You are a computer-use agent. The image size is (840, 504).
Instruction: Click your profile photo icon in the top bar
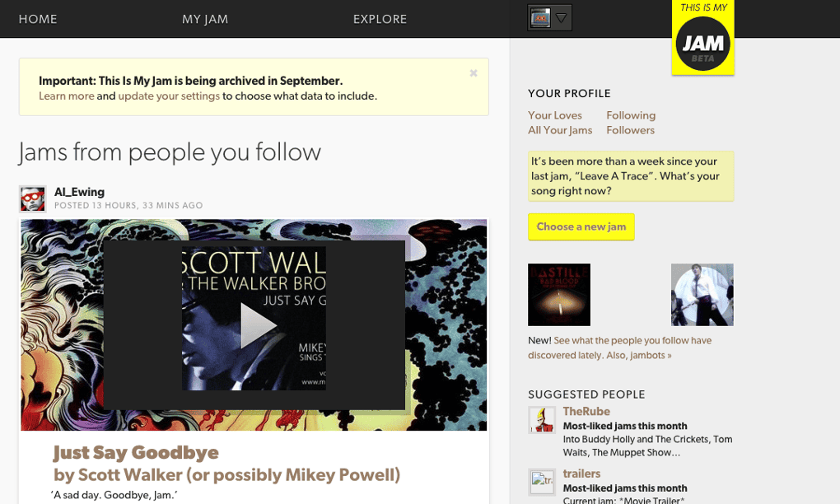[541, 16]
